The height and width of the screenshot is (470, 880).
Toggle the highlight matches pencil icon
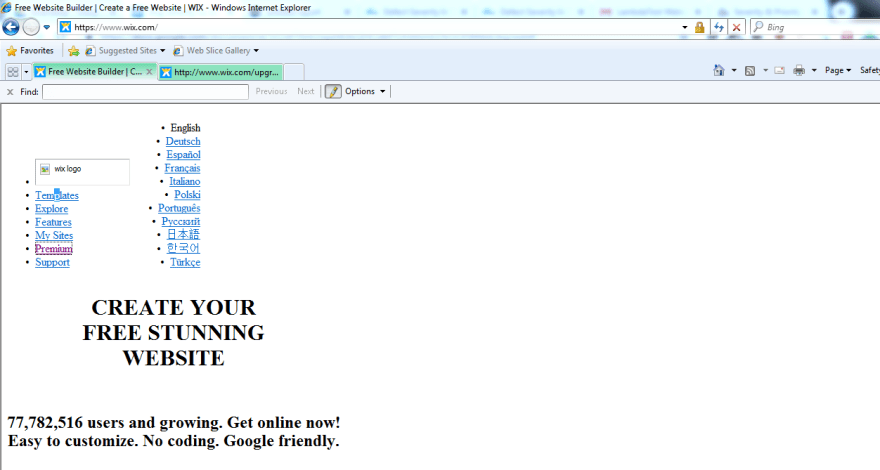click(x=333, y=92)
